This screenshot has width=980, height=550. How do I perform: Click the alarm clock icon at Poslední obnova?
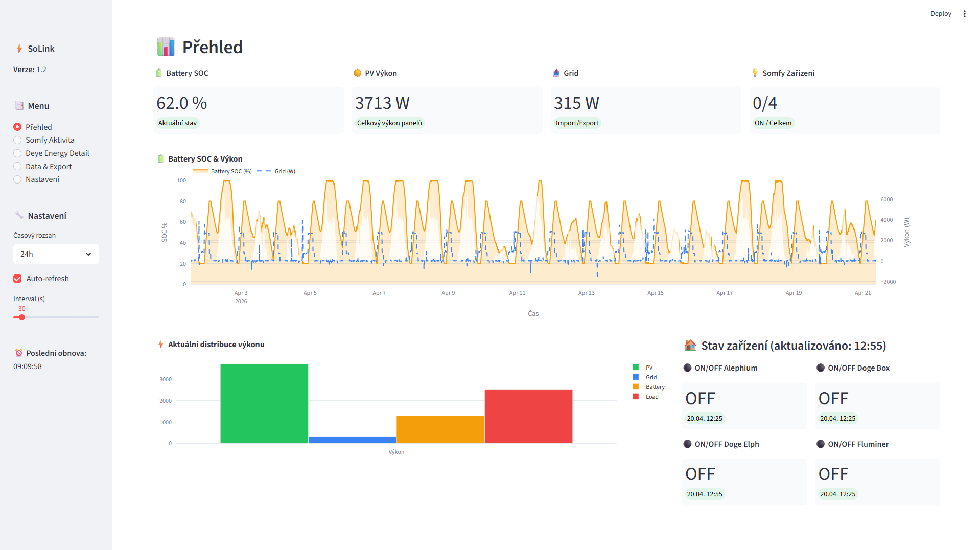click(x=19, y=353)
